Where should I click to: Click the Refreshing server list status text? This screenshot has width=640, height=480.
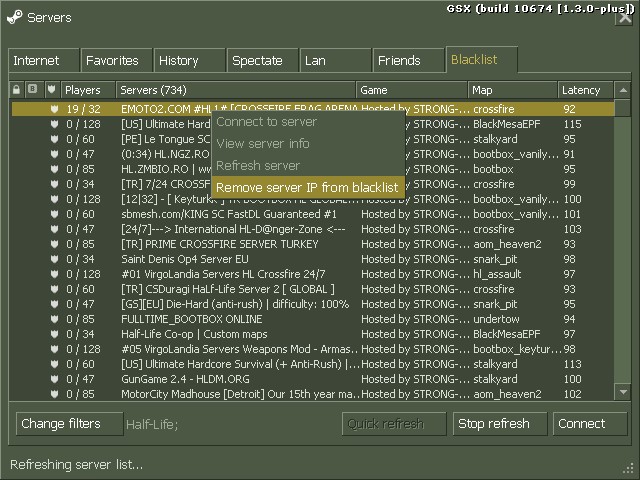(x=77, y=464)
